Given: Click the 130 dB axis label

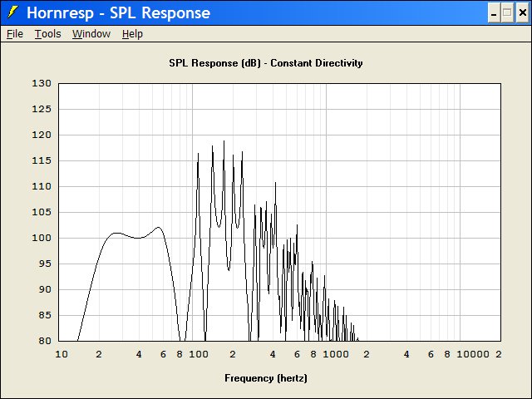Looking at the screenshot, I should [42, 83].
